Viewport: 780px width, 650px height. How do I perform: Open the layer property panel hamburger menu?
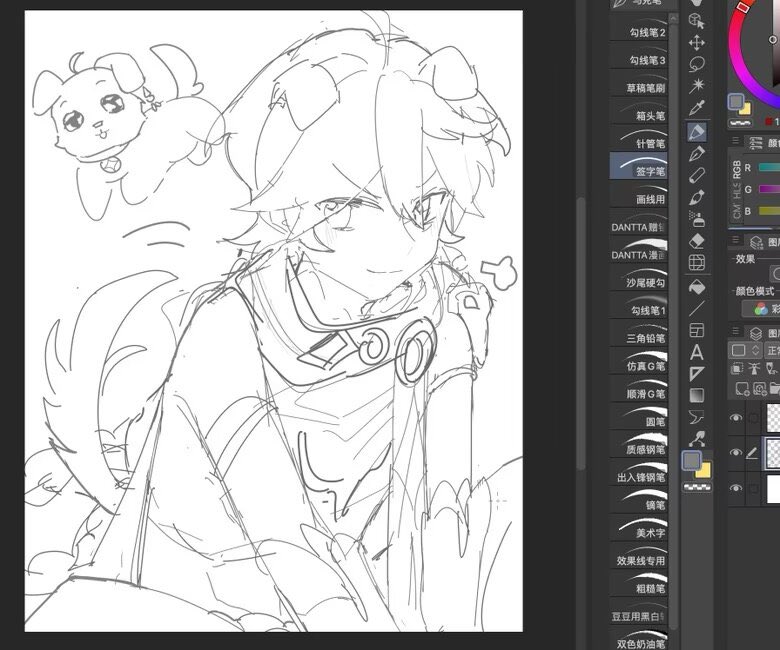(735, 240)
